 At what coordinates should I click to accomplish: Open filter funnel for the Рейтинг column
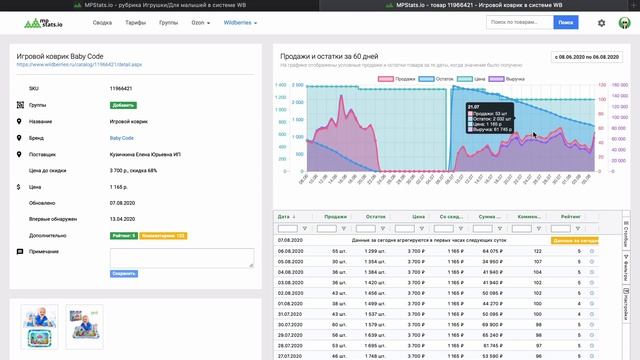click(x=578, y=229)
